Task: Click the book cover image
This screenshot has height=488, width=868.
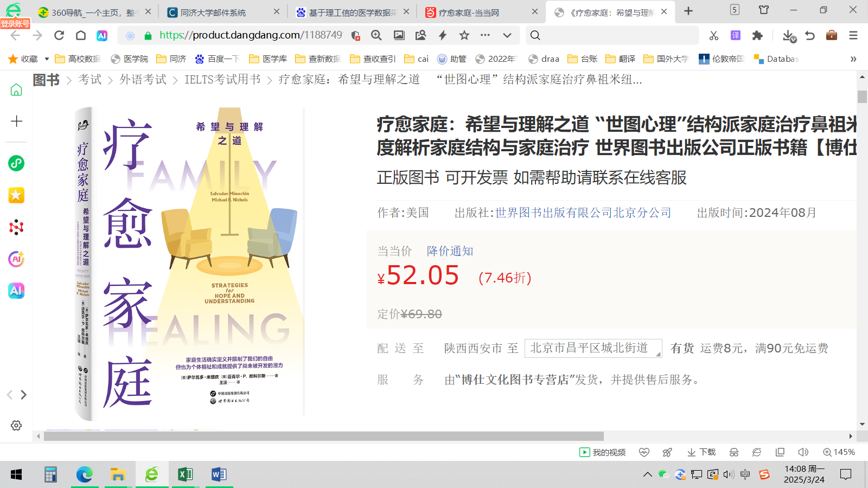Action: coord(190,264)
